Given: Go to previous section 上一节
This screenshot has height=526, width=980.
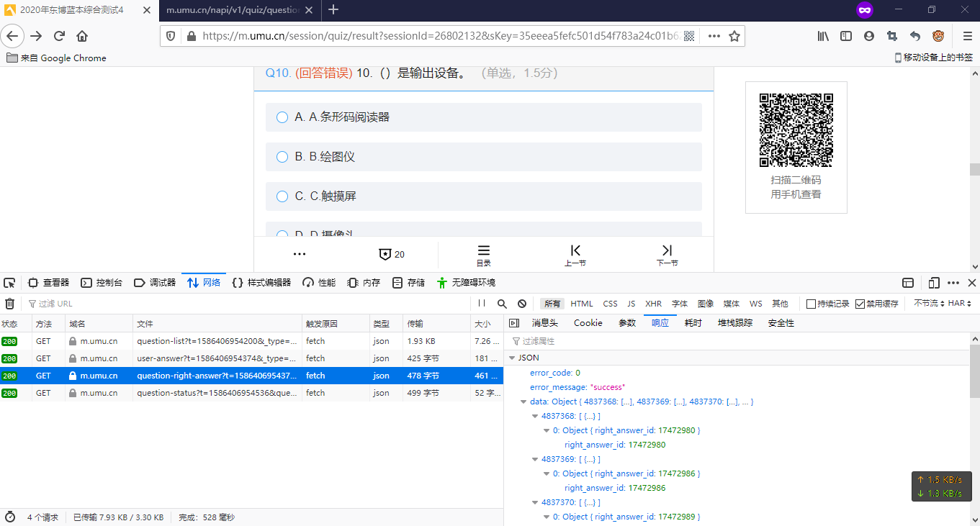Looking at the screenshot, I should 575,255.
